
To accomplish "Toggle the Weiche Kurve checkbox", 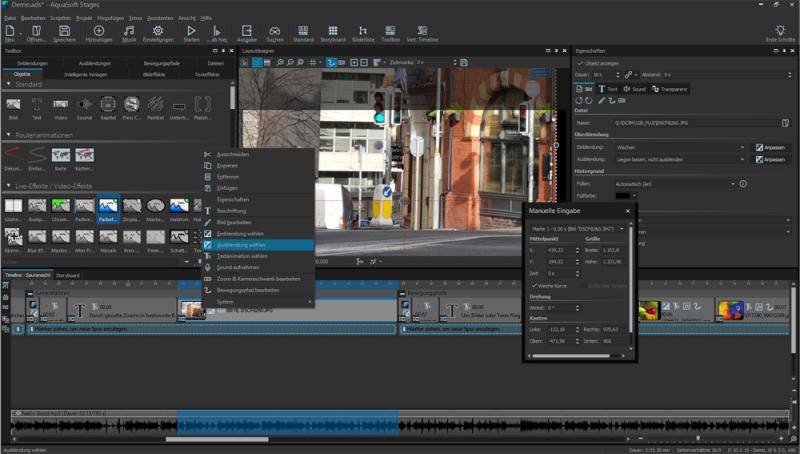I will [x=533, y=286].
